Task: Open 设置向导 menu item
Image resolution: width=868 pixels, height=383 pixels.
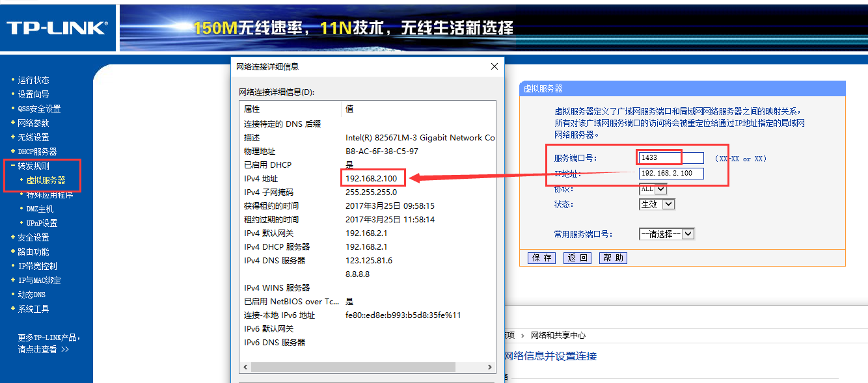Action: pyautogui.click(x=33, y=94)
